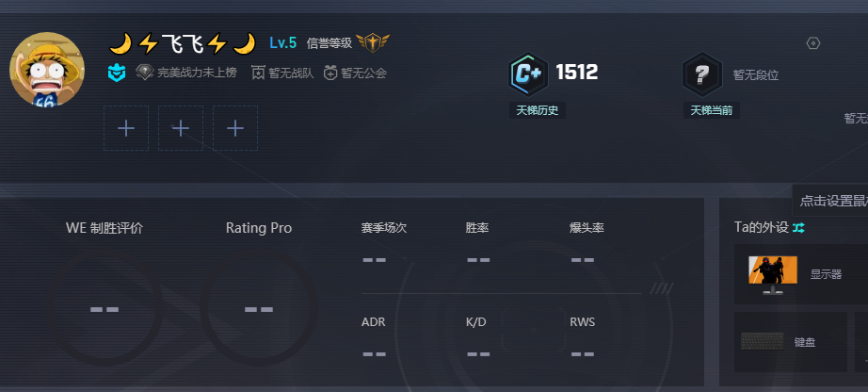Switch to 天梯历史 tab

[x=537, y=110]
